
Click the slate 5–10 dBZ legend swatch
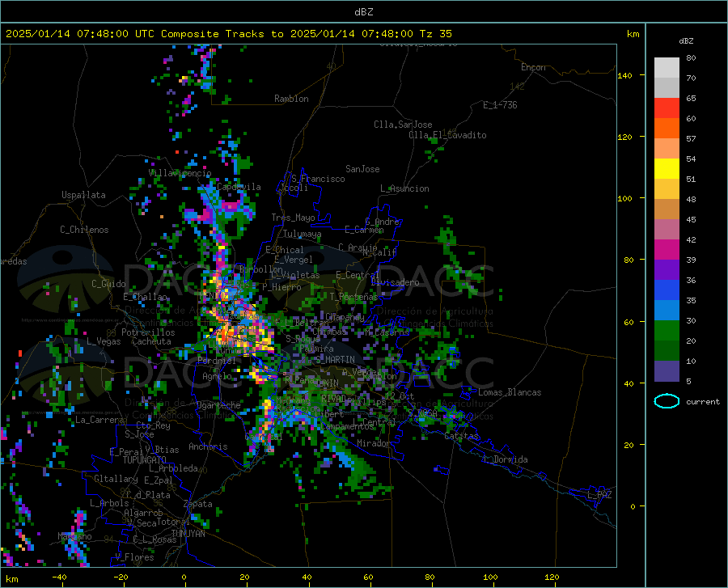click(667, 371)
